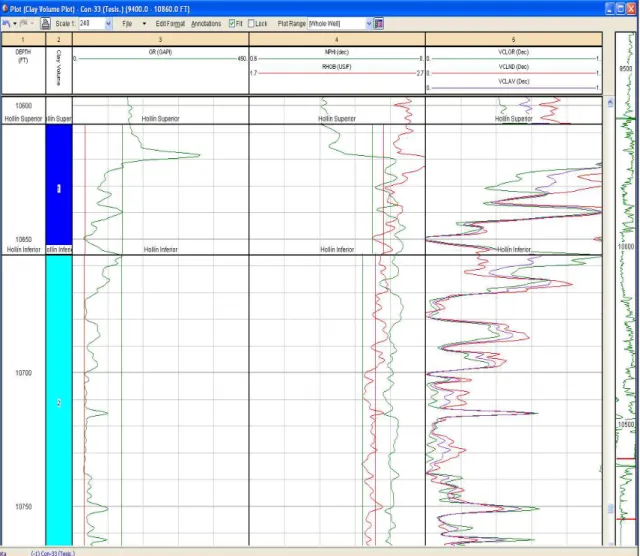Click the Whole Well range field
The width and height of the screenshot is (640, 556).
click(x=337, y=24)
